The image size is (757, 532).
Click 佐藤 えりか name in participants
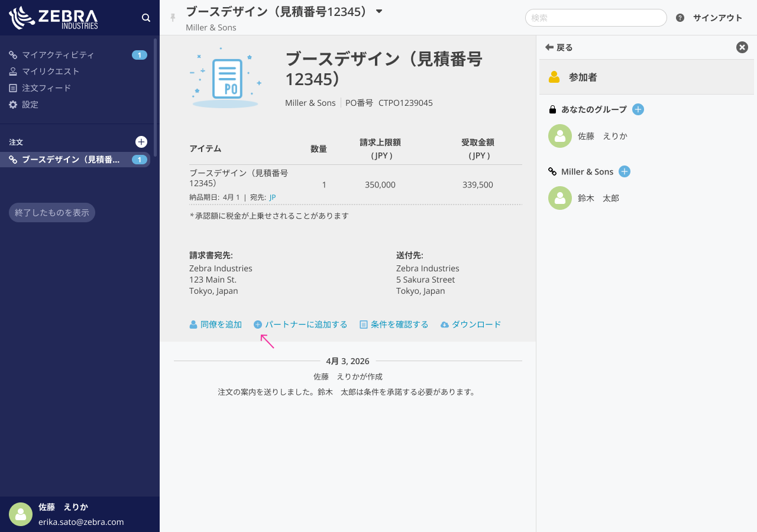point(603,136)
